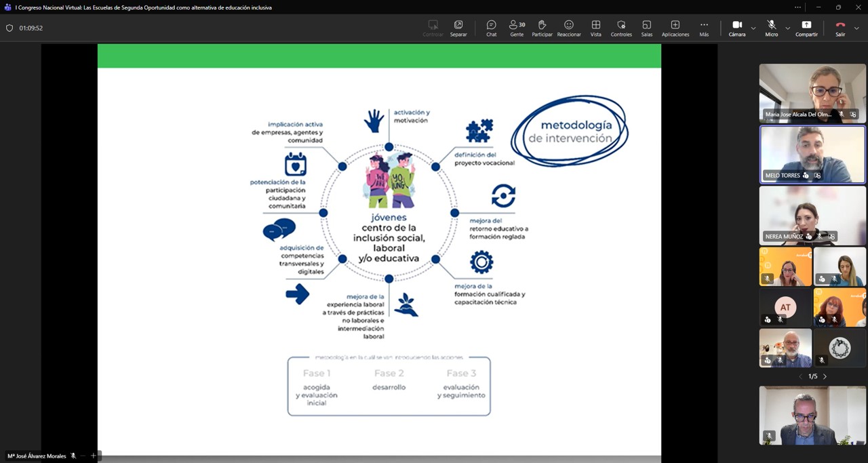Screen dimensions: 868x463
Task: Open the Salas breakout rooms
Action: tap(646, 28)
